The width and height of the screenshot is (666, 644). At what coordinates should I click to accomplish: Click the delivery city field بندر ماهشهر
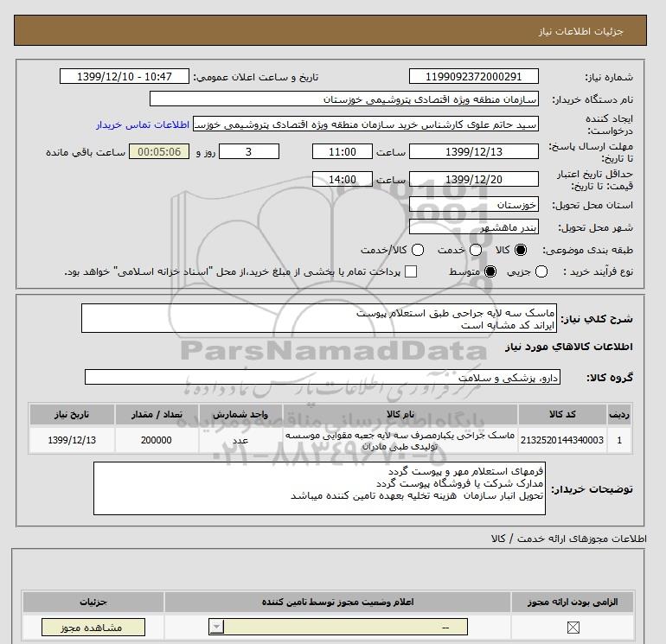474,226
